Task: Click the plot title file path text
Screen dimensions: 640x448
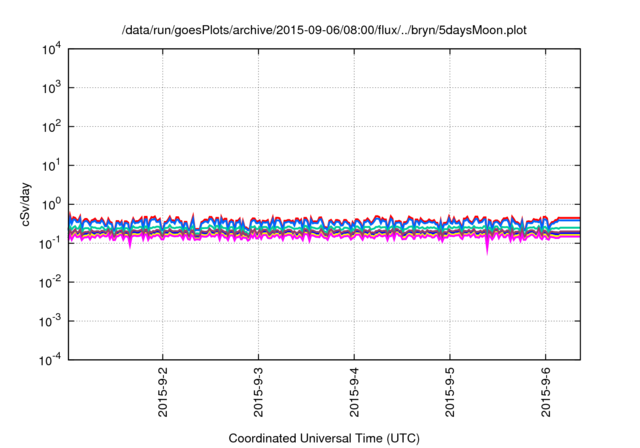Action: (324, 30)
